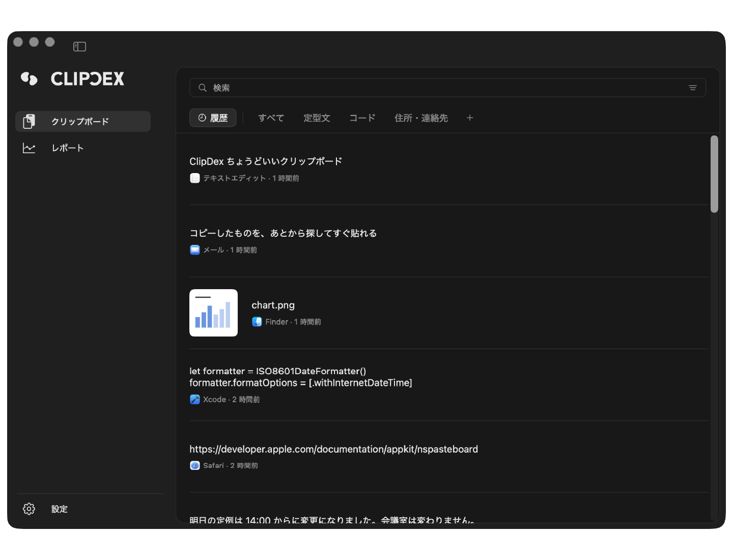Focus the 検索 search field
This screenshot has height=560, width=733.
coord(447,88)
